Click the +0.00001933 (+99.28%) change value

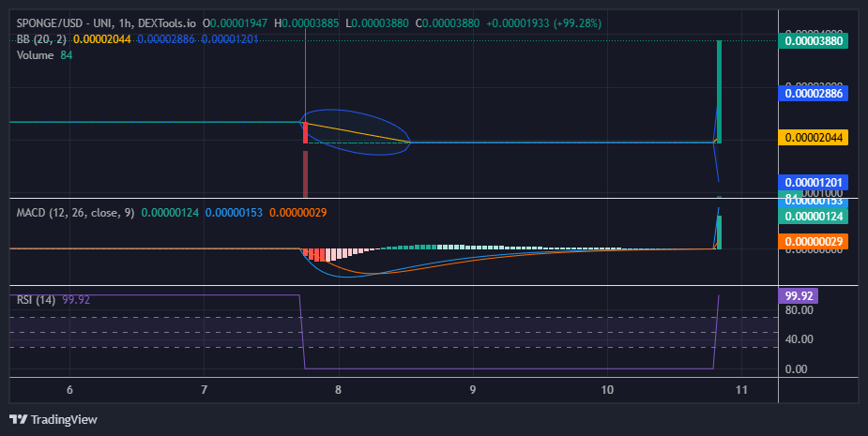[543, 23]
